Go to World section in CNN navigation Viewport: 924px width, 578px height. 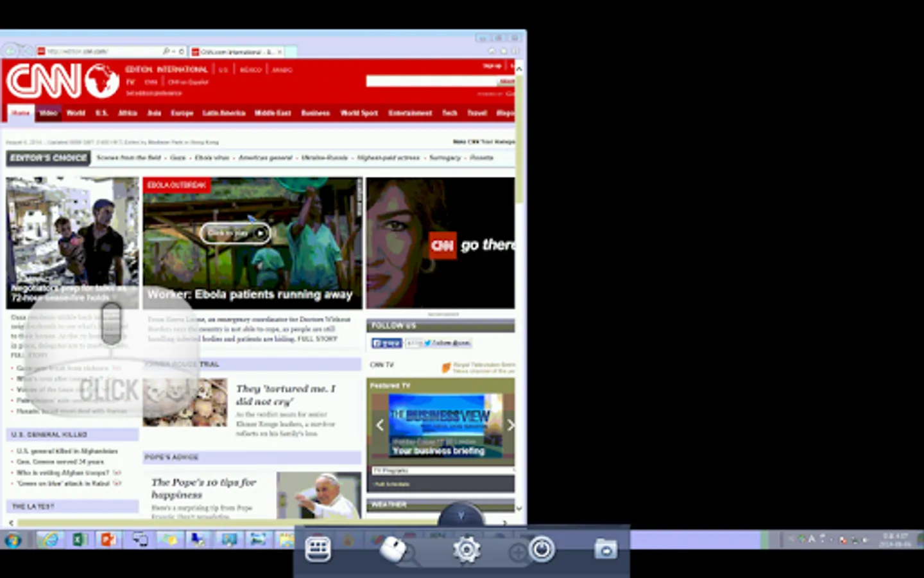point(76,113)
